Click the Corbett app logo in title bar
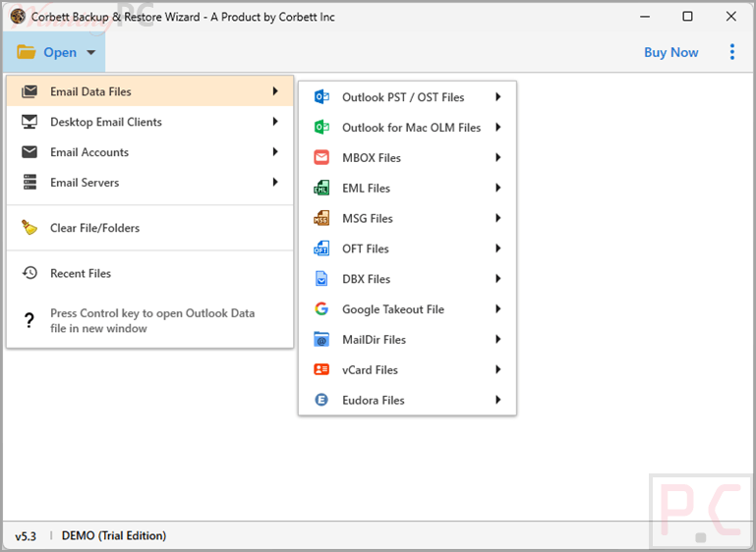 pyautogui.click(x=18, y=17)
